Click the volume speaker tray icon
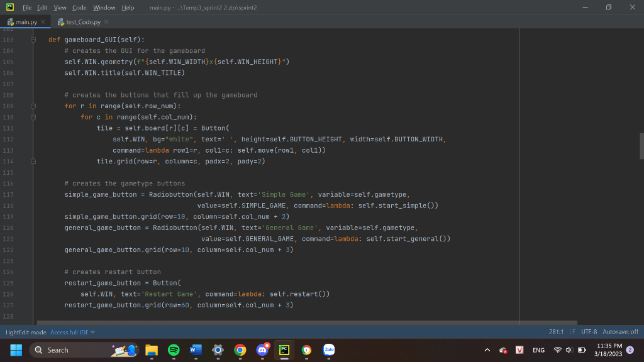 569,350
